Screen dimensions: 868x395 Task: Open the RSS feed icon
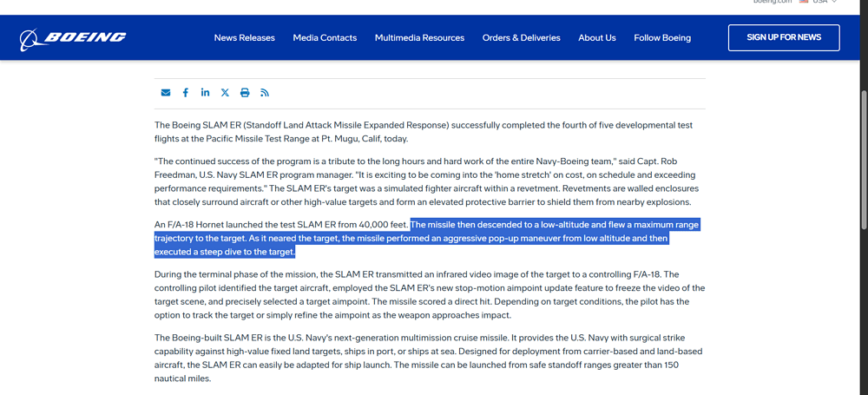[265, 93]
